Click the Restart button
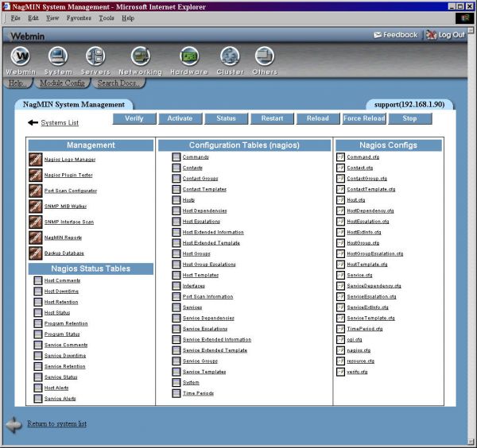This screenshot has width=477, height=448. click(x=272, y=118)
